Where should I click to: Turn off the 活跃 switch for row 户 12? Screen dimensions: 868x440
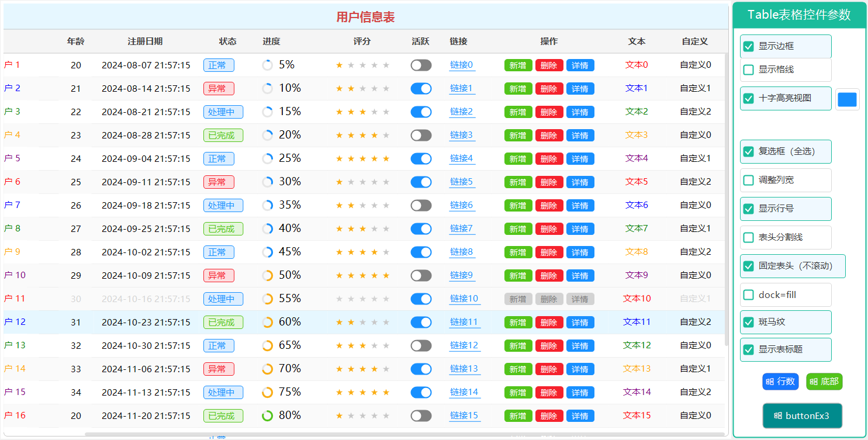click(x=421, y=322)
